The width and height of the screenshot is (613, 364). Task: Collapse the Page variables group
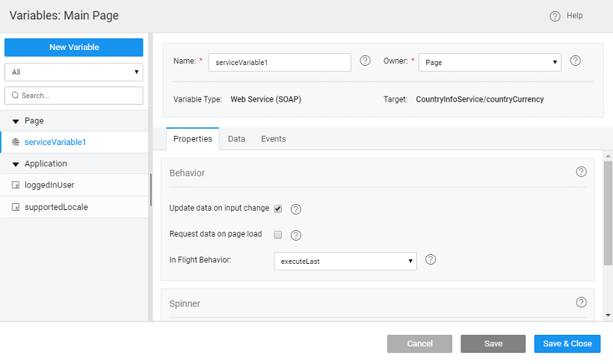tap(16, 121)
